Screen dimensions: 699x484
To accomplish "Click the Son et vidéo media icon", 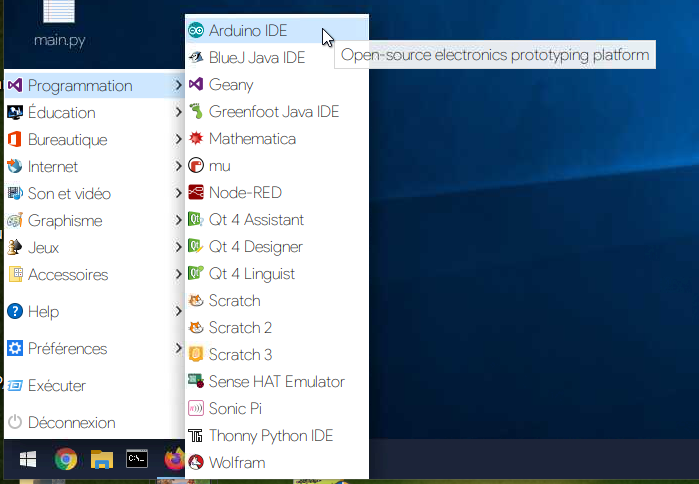I will (15, 193).
